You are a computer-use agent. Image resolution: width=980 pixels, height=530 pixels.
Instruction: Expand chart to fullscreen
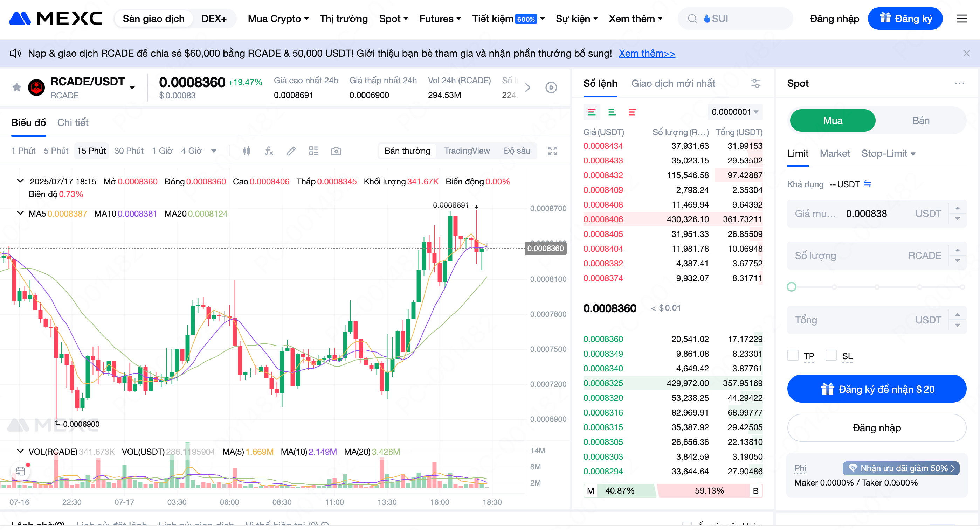(x=552, y=151)
